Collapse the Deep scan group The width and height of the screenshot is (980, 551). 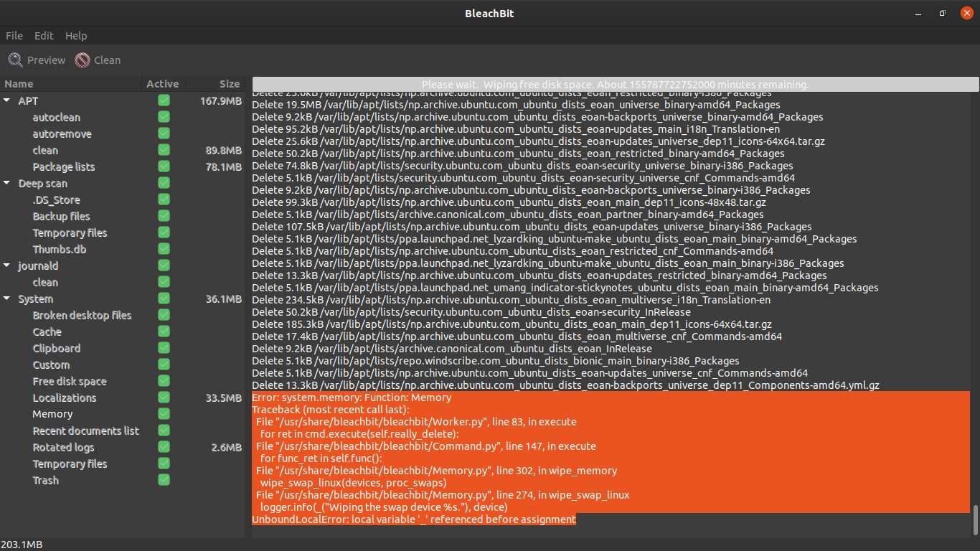7,184
